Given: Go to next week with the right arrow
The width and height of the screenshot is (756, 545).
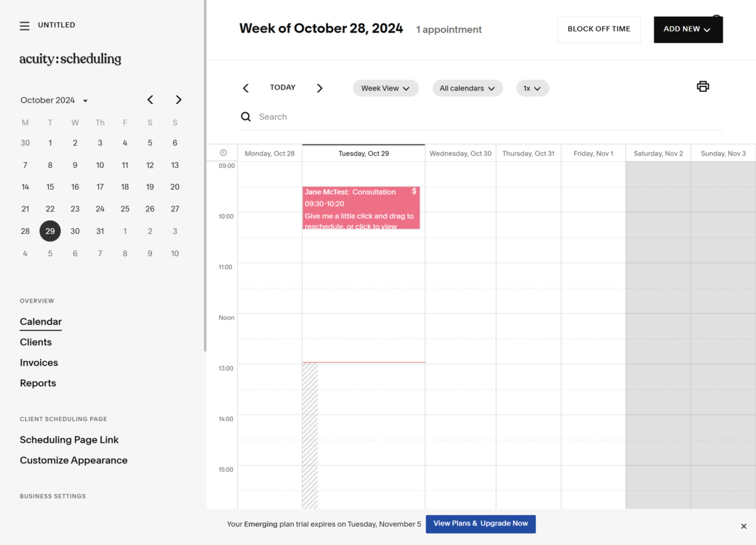Looking at the screenshot, I should coord(319,88).
